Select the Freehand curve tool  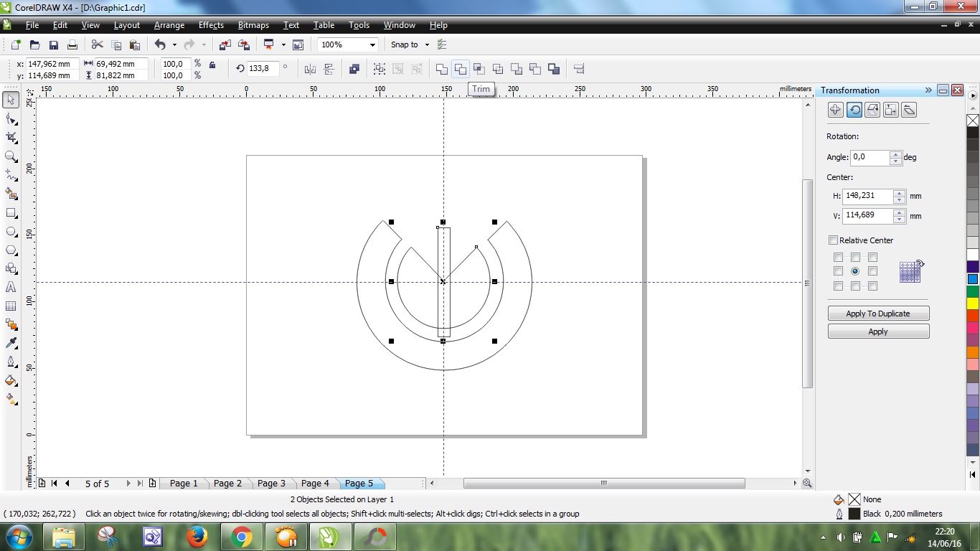[x=11, y=175]
